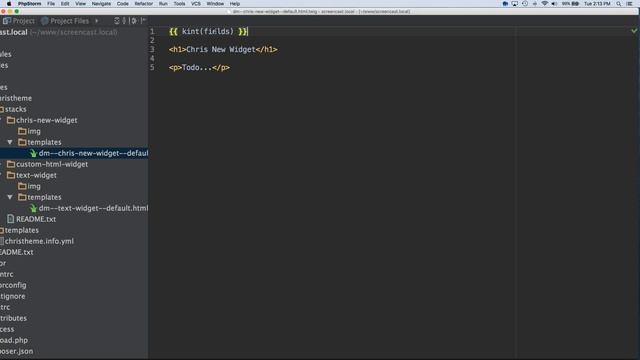Image resolution: width=640 pixels, height=360 pixels.
Task: Open project panel settings gear
Action: pyautogui.click(x=133, y=20)
